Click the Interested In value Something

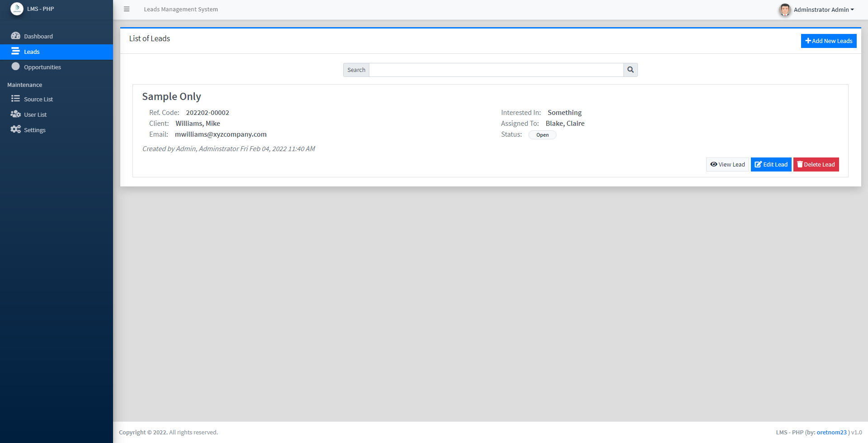point(565,113)
